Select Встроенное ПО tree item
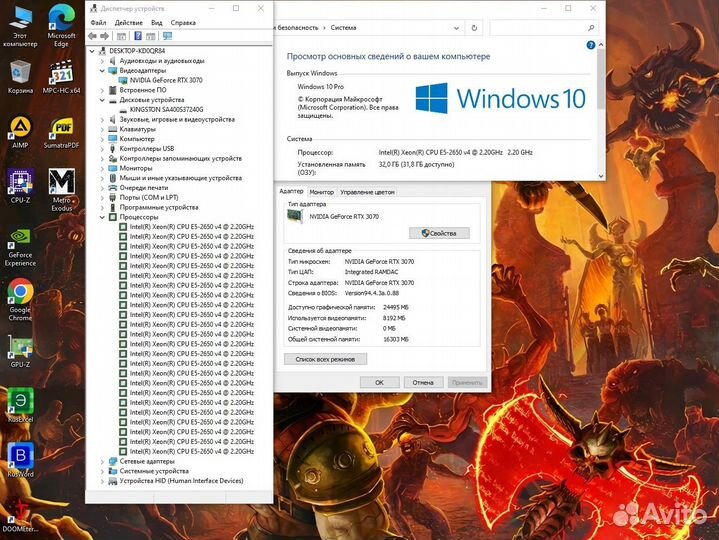This screenshot has width=719, height=540. (x=143, y=90)
